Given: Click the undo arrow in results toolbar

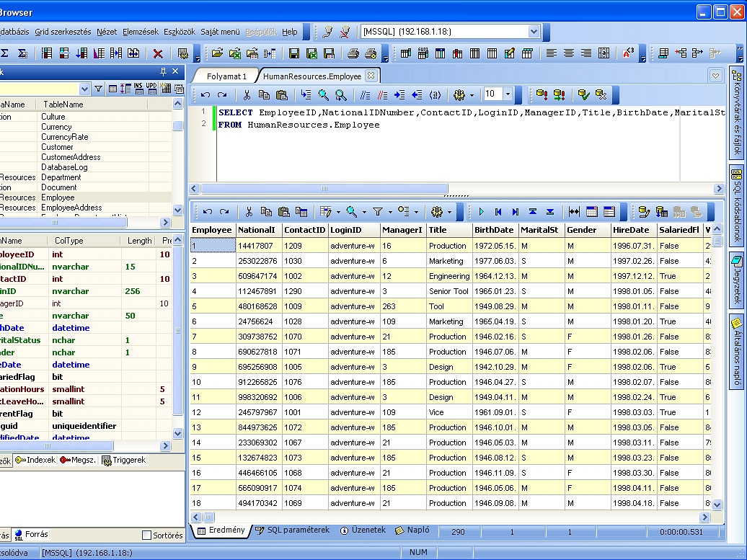Looking at the screenshot, I should [207, 212].
